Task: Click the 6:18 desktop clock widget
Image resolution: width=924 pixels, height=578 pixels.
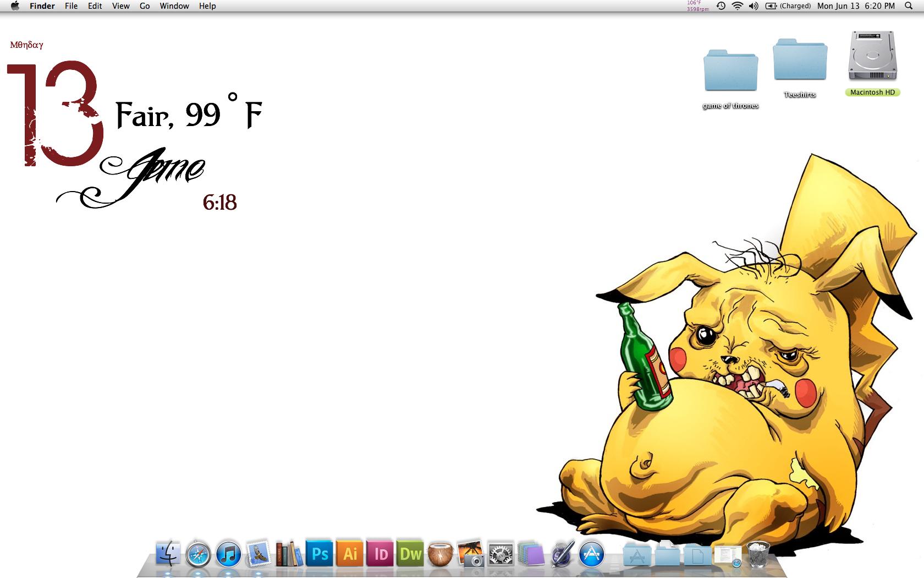Action: tap(219, 203)
